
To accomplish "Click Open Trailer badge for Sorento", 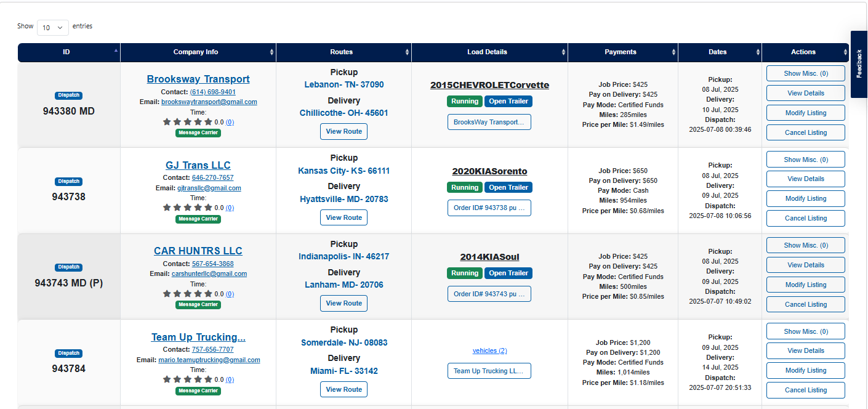I will coord(508,187).
